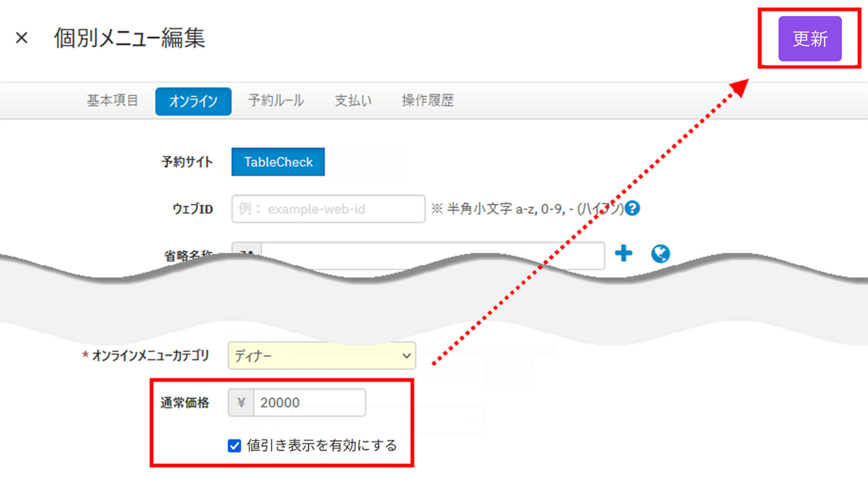The height and width of the screenshot is (490, 868).
Task: Click the globe translation icon beside 省略名称
Action: pyautogui.click(x=660, y=254)
